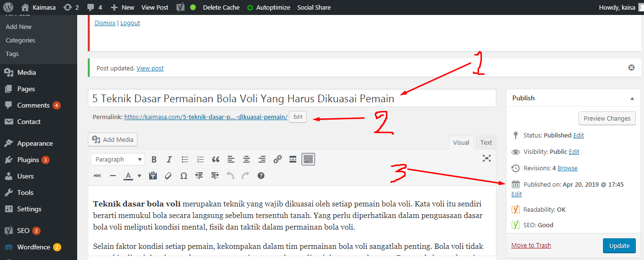Align text left
This screenshot has width=644, height=260.
click(x=231, y=159)
